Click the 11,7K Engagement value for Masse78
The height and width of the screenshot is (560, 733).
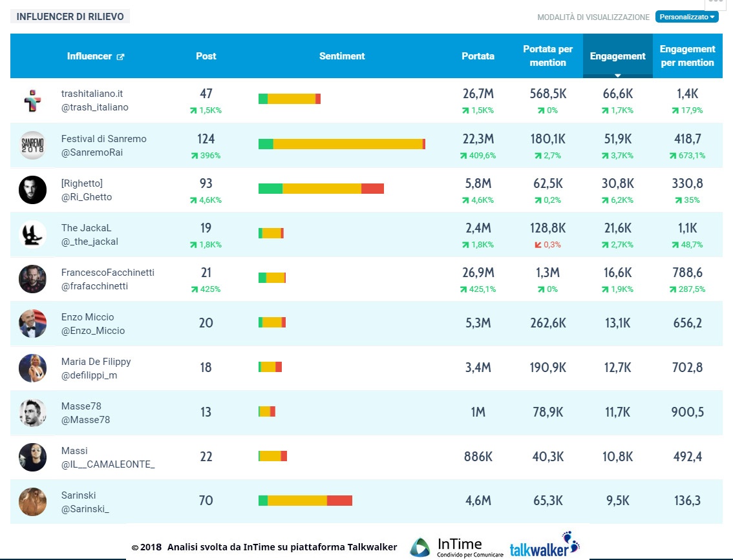(x=617, y=412)
